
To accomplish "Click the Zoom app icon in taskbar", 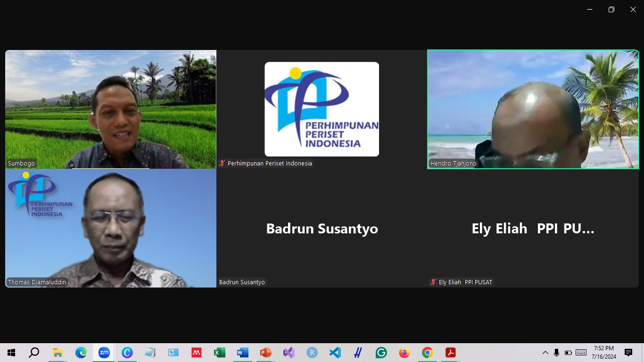I will [x=104, y=353].
